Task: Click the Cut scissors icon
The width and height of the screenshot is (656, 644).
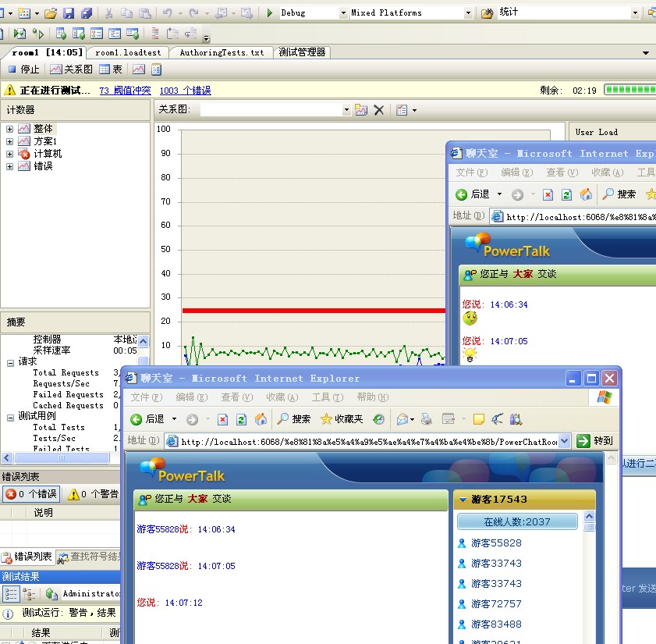Action: 108,13
